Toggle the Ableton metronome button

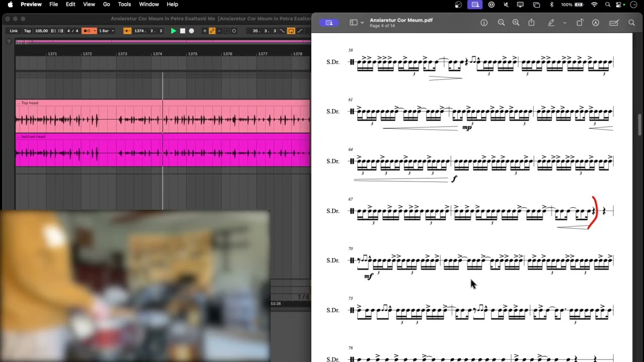tap(87, 31)
